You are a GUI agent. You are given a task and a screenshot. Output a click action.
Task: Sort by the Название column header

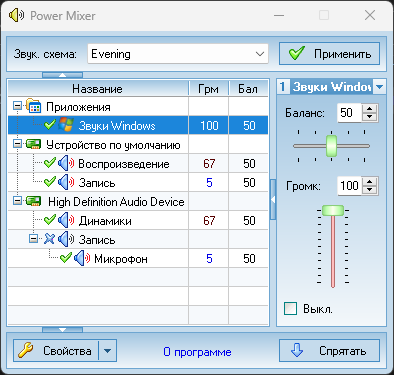pos(98,89)
